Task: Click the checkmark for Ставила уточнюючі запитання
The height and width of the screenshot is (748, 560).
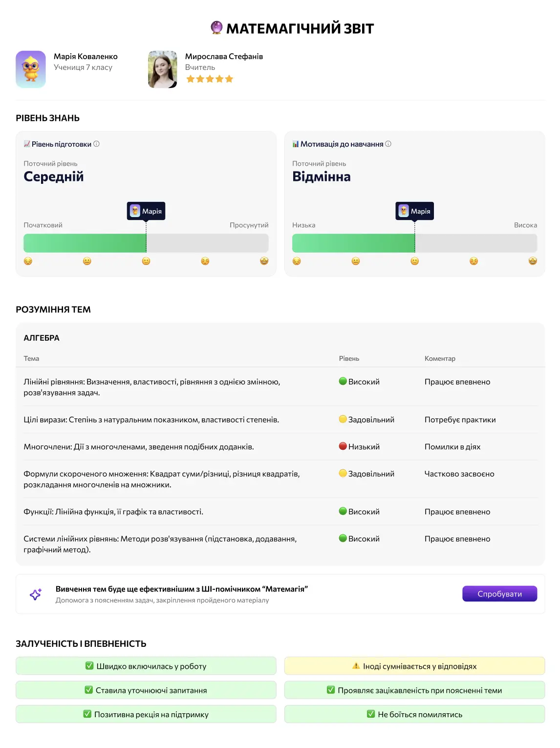Action: [89, 690]
